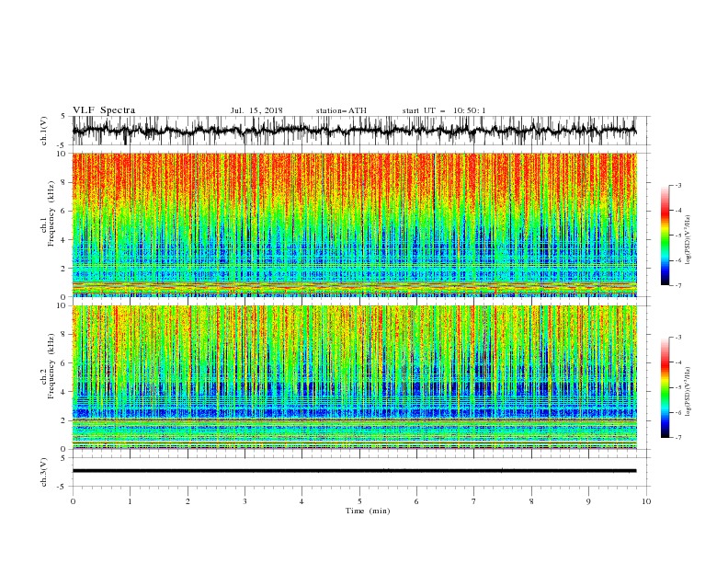Select the ch.1 "Frequency (kHz)" axis label

(x=51, y=213)
